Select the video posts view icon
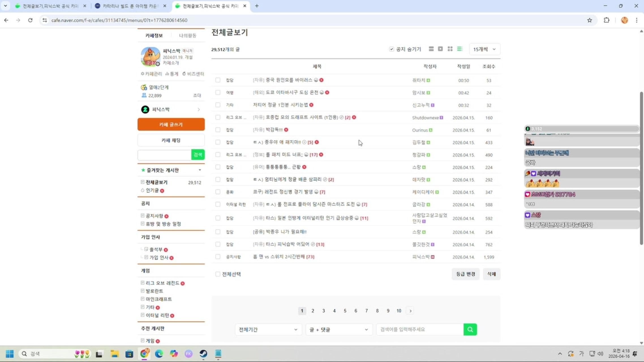Screen dimensions: 644x362 click(x=441, y=49)
